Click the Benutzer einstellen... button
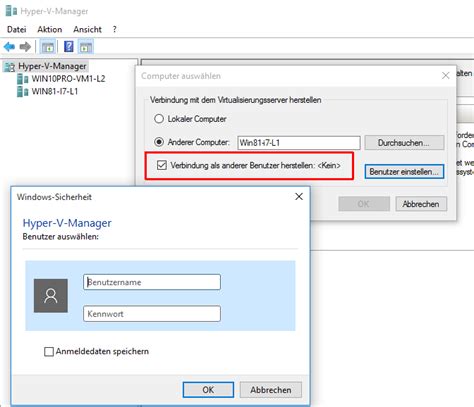474x407 pixels. [x=404, y=172]
